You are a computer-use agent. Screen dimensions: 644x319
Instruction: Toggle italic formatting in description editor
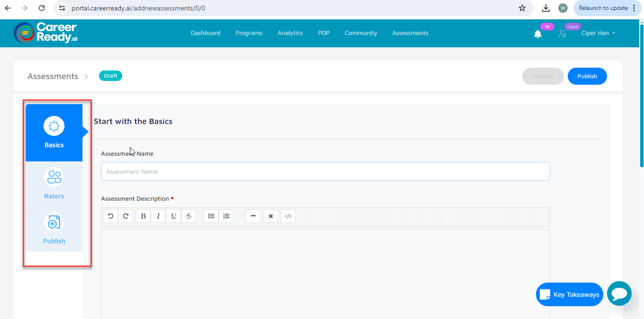[x=158, y=216]
